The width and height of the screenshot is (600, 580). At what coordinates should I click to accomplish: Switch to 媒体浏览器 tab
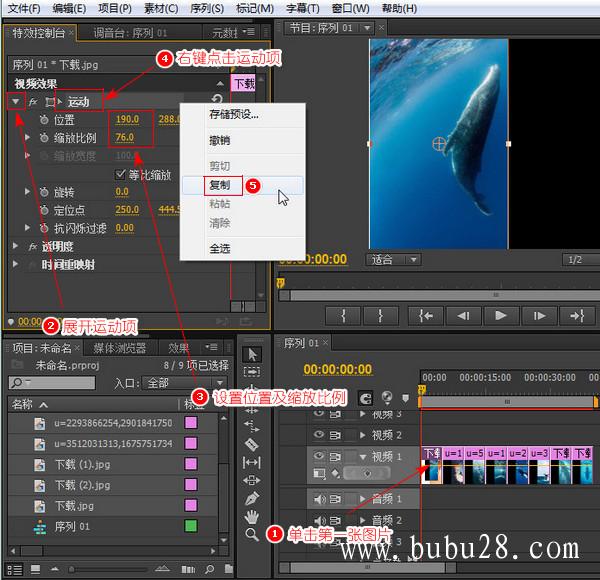(120, 348)
